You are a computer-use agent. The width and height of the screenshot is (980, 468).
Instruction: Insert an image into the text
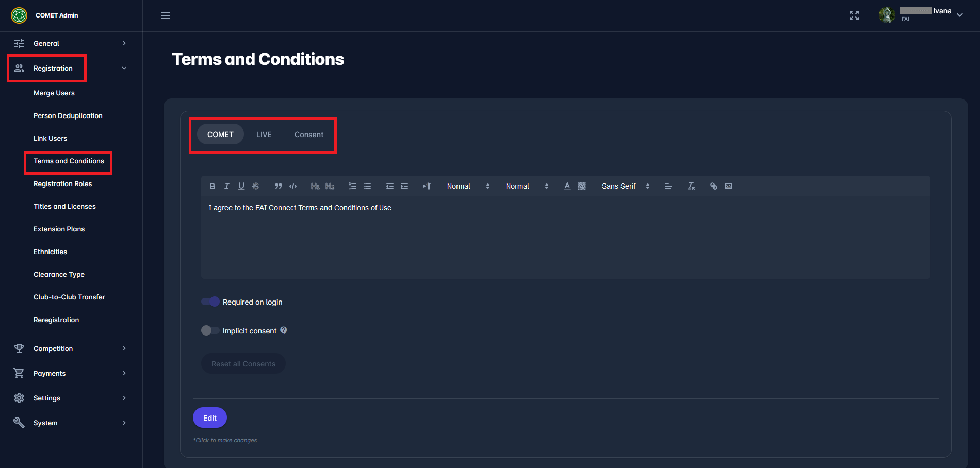[x=728, y=186]
